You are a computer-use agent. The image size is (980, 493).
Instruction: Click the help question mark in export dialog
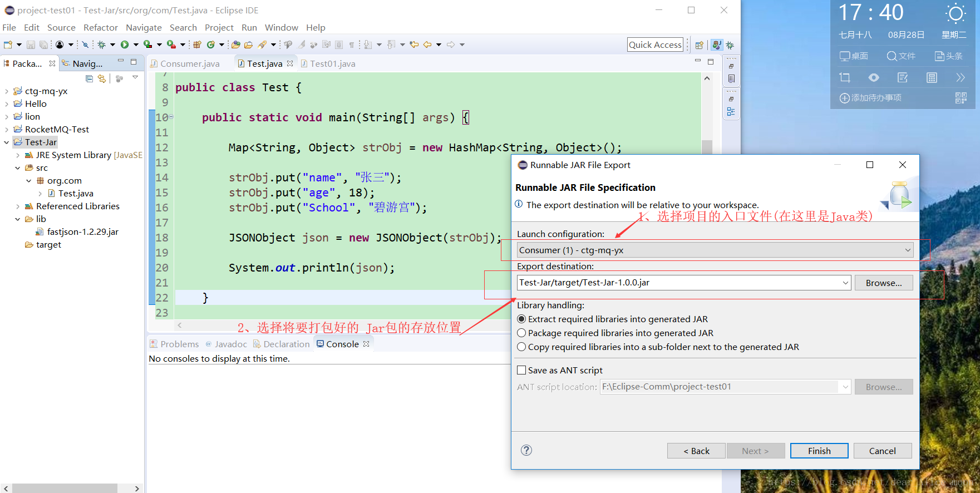(x=526, y=450)
